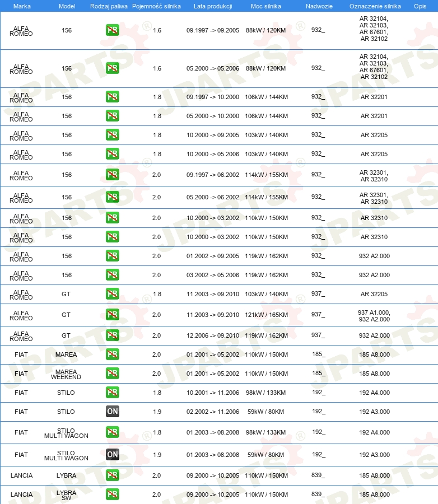Select the date range 02.2002 -> 11.2006
The image size is (438, 504).
click(213, 412)
